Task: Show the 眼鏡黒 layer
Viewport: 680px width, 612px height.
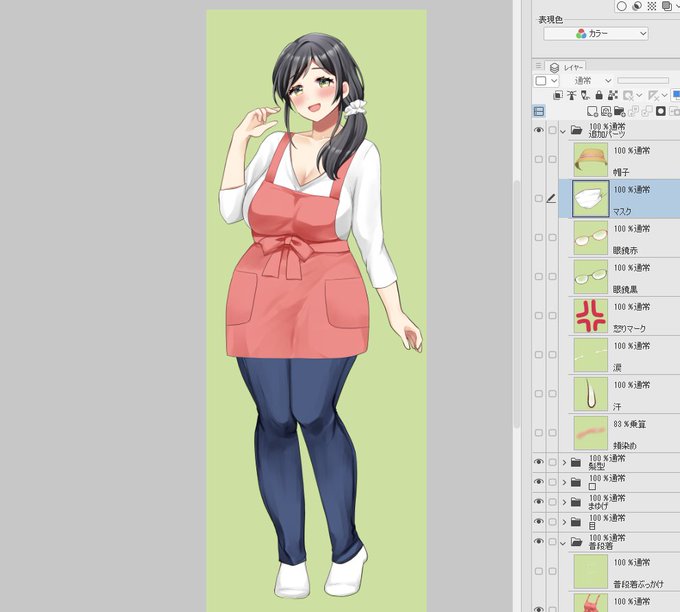Action: tap(539, 277)
